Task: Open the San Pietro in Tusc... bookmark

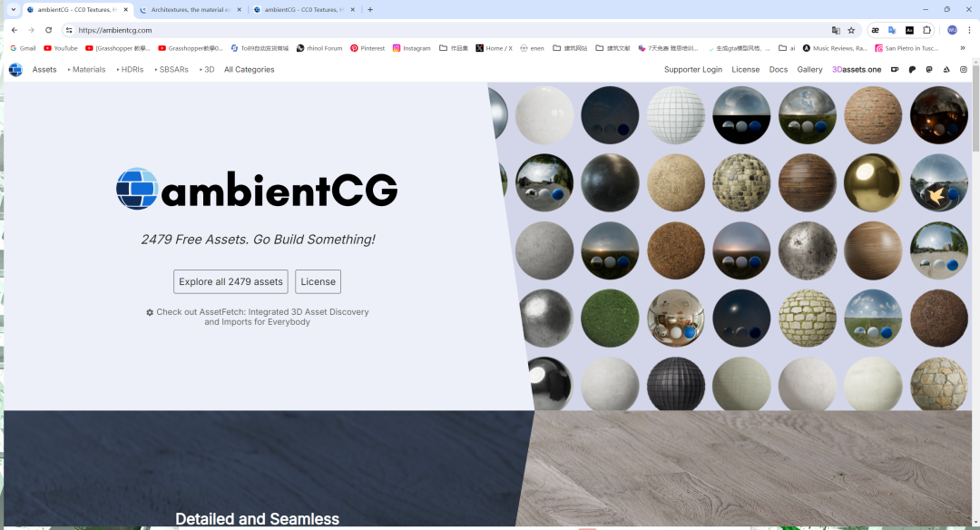Action: (x=906, y=48)
